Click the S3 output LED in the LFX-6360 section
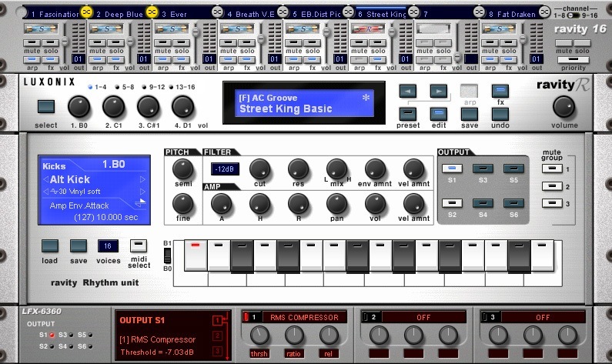The image size is (612, 364). pos(71,335)
